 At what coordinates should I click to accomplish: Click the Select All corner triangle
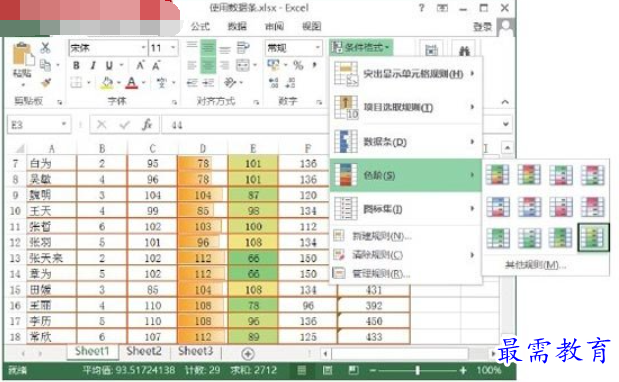pos(19,148)
